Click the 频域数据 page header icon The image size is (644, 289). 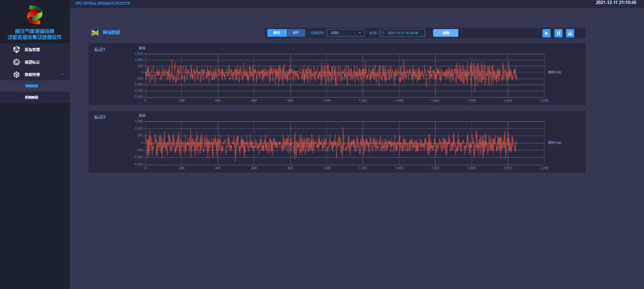tap(95, 33)
